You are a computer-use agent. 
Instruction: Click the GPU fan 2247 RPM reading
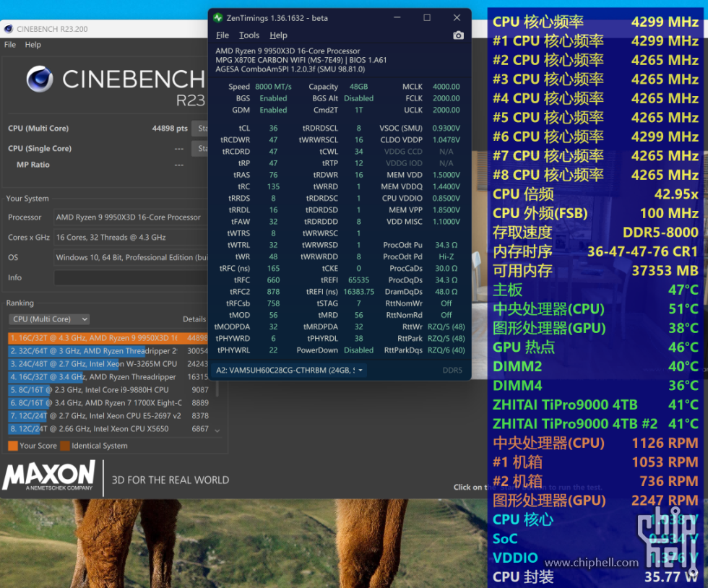665,501
